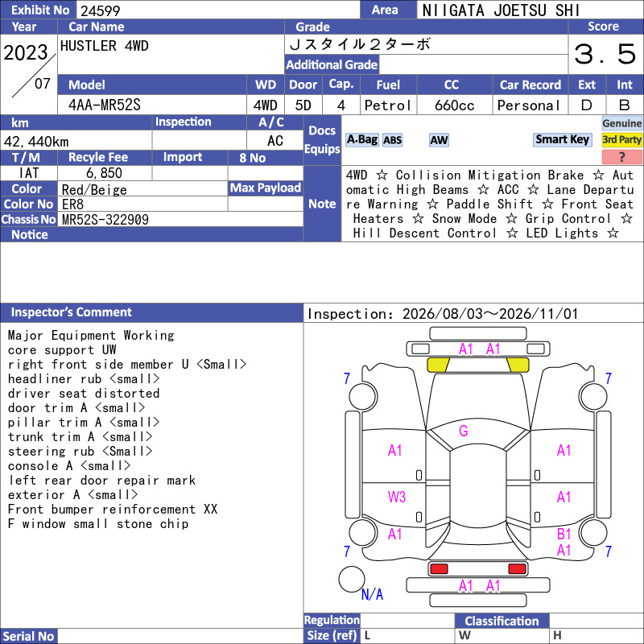The height and width of the screenshot is (644, 644).
Task: Select the Classification label
Action: [x=502, y=621]
